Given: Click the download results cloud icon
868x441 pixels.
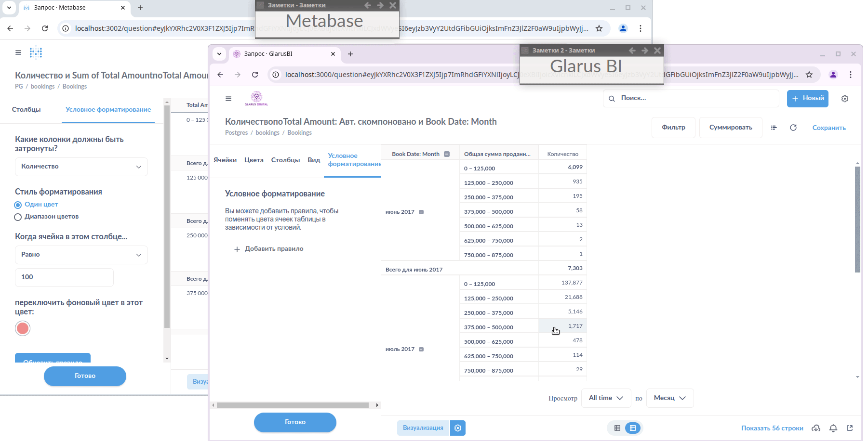Looking at the screenshot, I should point(816,428).
